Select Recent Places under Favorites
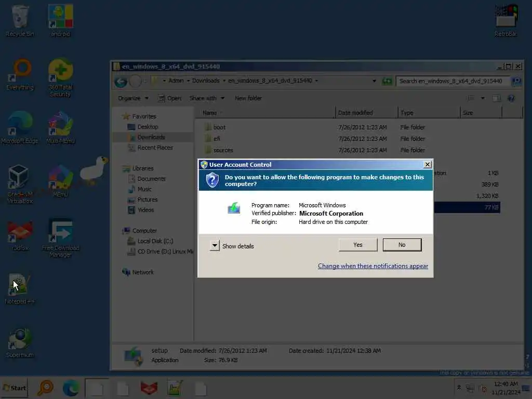532x399 pixels. click(x=155, y=148)
